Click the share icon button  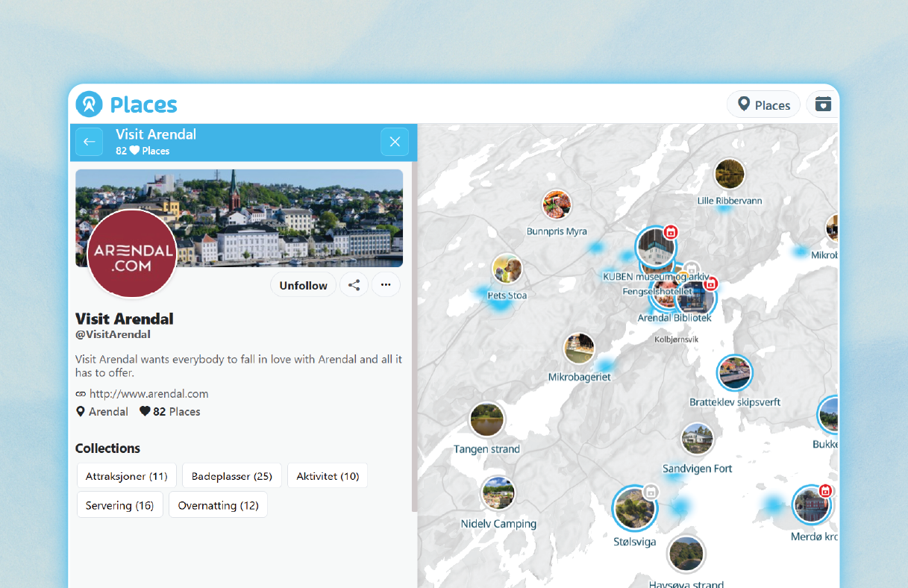point(354,285)
